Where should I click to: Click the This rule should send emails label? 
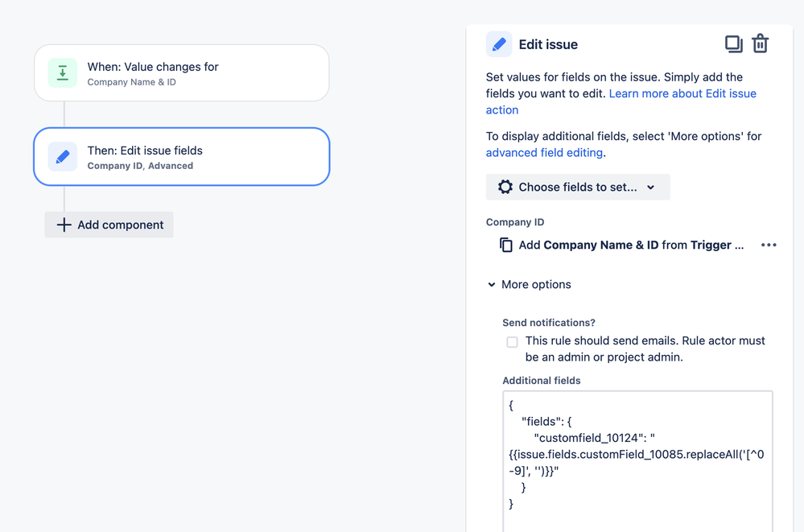coord(645,348)
